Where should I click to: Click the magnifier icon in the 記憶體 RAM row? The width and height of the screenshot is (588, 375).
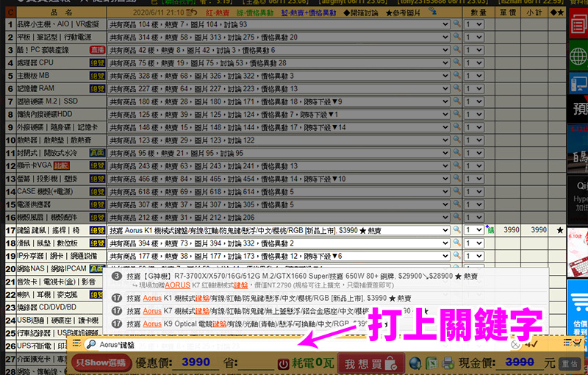(x=456, y=88)
